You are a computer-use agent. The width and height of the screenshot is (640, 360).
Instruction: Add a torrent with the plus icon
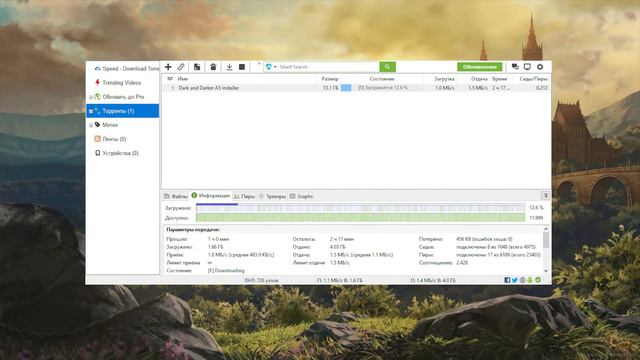[x=168, y=67]
